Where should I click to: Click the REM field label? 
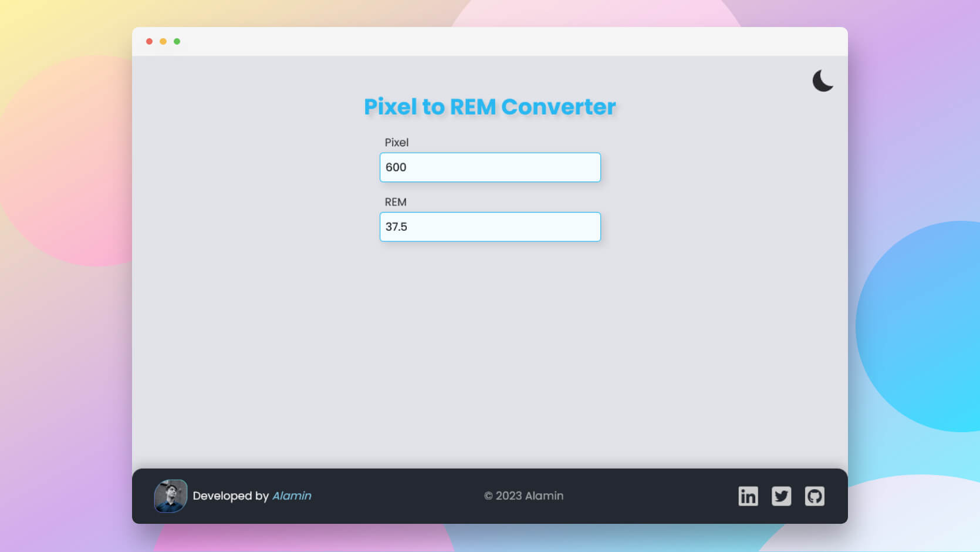(395, 202)
